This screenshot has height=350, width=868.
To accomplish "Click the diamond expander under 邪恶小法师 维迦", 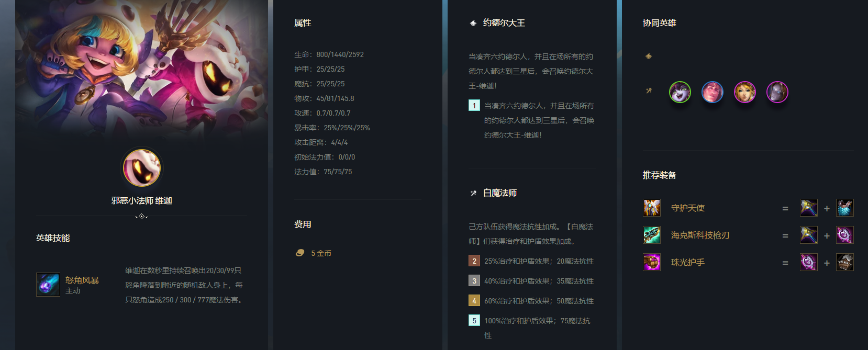I will [x=142, y=216].
